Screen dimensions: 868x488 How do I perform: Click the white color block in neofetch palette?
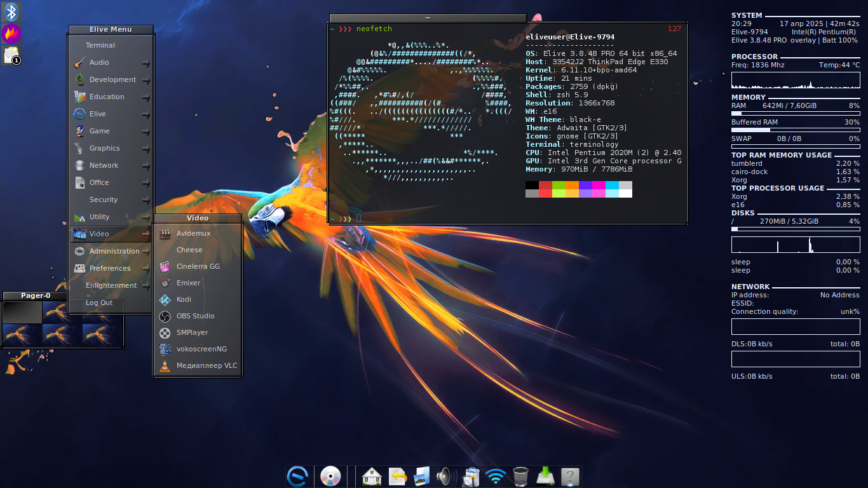pyautogui.click(x=625, y=193)
